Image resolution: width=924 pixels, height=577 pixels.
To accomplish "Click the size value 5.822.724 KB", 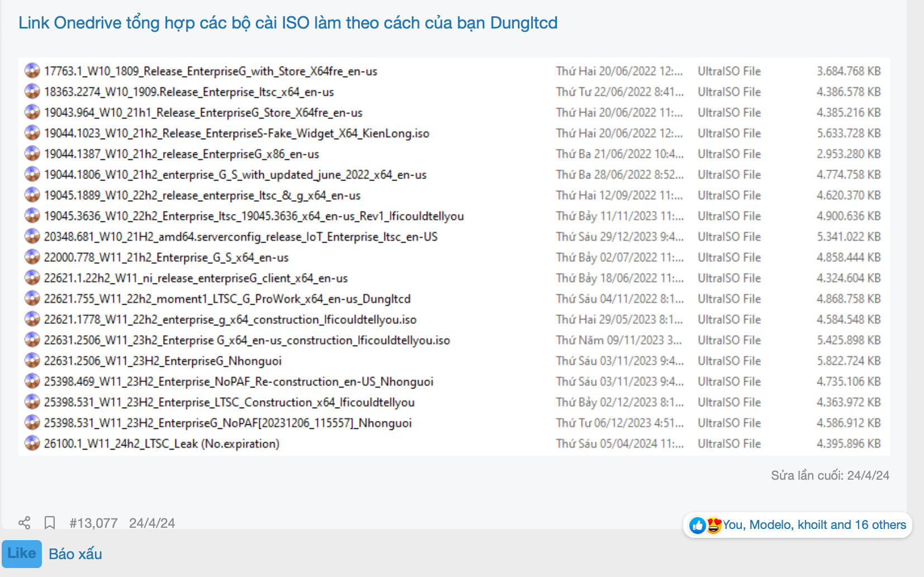I will 849,361.
